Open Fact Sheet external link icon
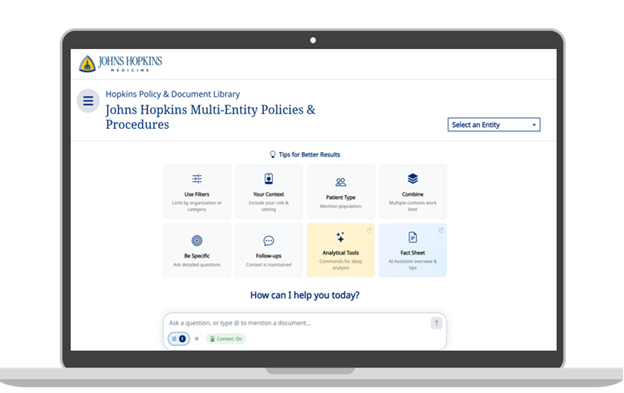624x393 pixels. coord(441,230)
